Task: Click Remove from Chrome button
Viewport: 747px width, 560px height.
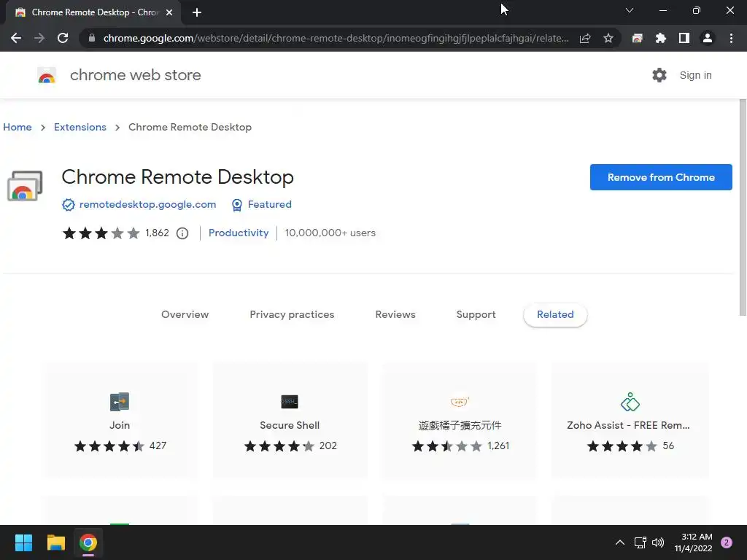Action: pyautogui.click(x=661, y=177)
